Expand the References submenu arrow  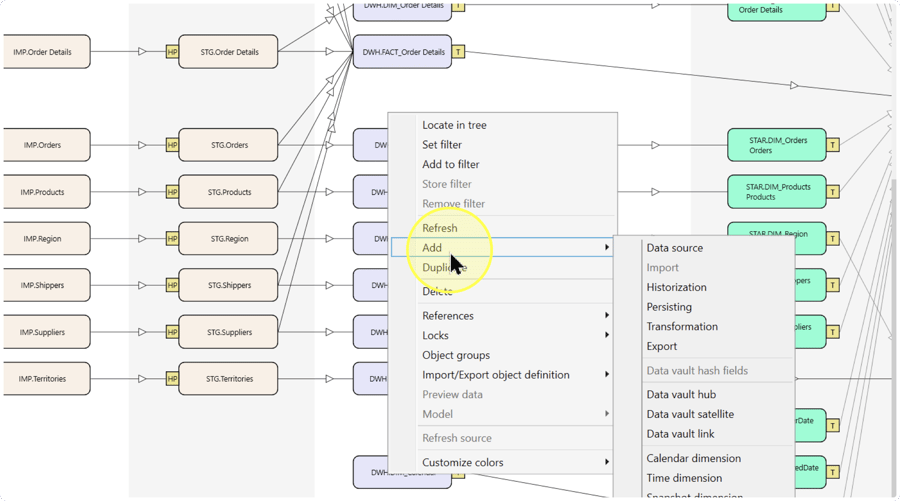click(x=607, y=315)
